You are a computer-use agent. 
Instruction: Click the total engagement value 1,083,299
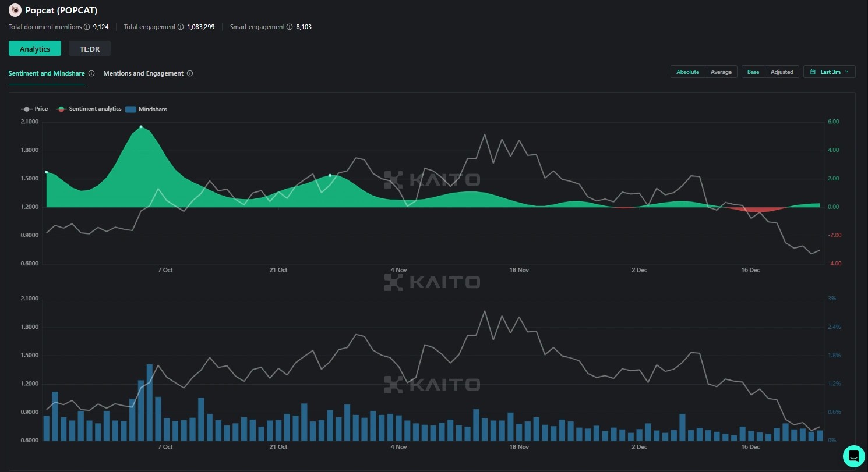coord(201,27)
